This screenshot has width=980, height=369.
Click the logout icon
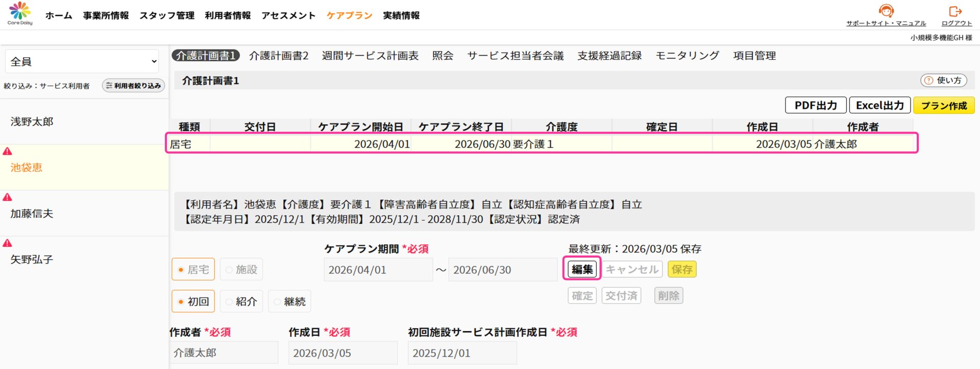coord(955,11)
